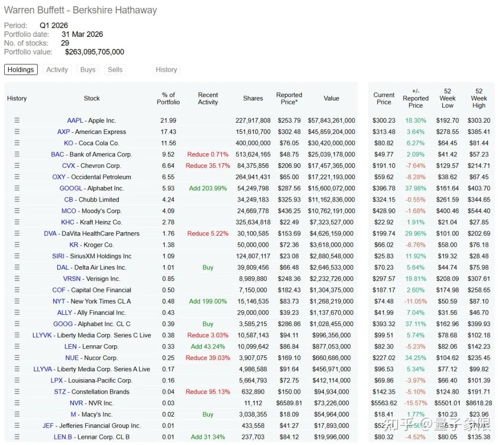Open CVX Chevron ticker link

pyautogui.click(x=69, y=166)
